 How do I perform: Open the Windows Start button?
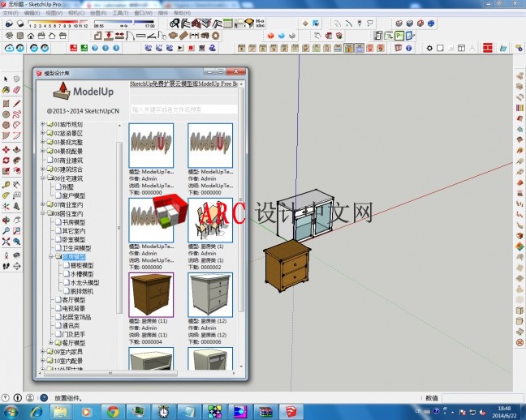(x=11, y=412)
